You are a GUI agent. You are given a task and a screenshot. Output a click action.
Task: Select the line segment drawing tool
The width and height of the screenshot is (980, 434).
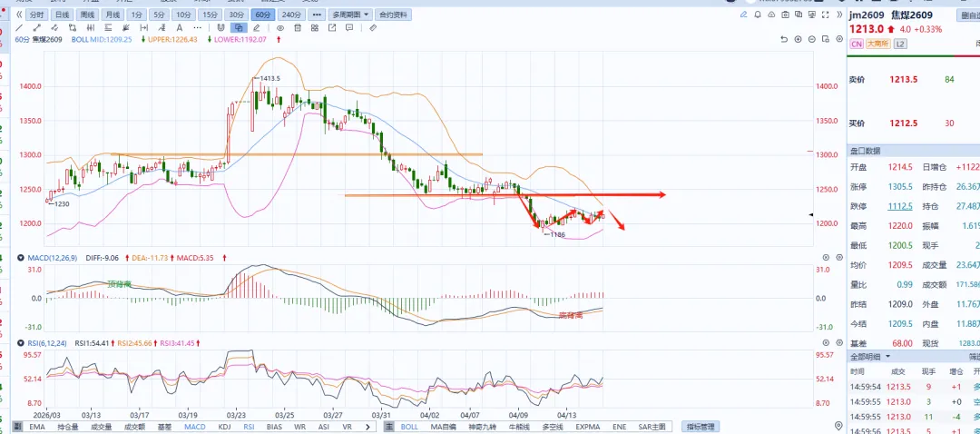pos(37,27)
